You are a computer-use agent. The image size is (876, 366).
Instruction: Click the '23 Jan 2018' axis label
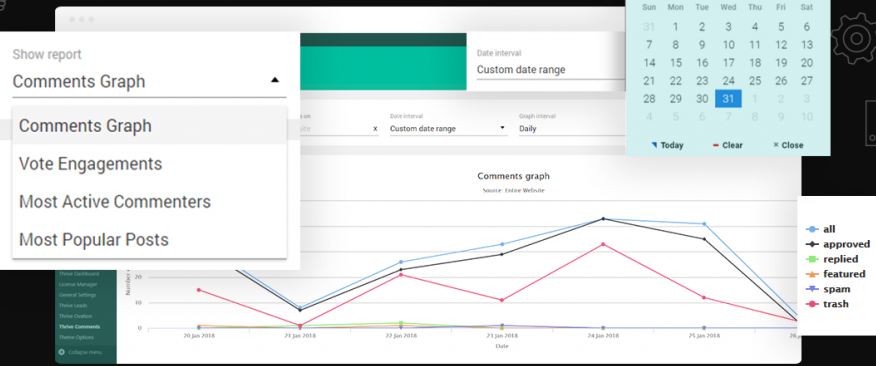[x=502, y=336]
